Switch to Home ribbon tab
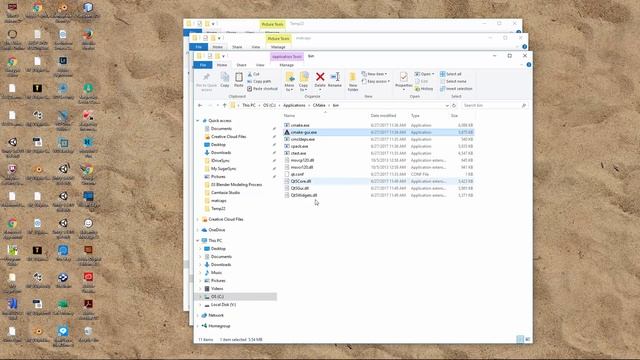Viewport: 640px width, 360px height. (222, 65)
